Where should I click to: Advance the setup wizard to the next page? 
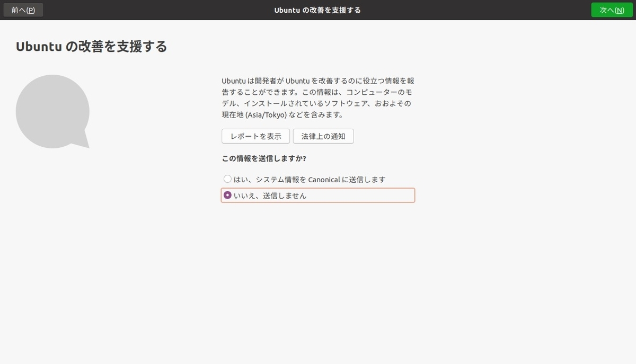(612, 10)
